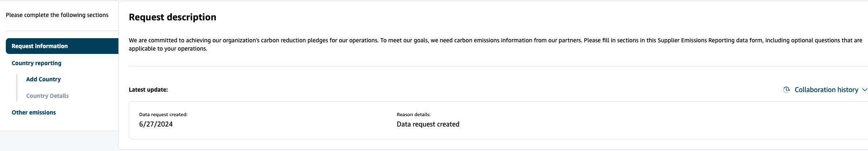The height and width of the screenshot is (151, 868).
Task: Click the divider line below the description
Action: point(498,66)
